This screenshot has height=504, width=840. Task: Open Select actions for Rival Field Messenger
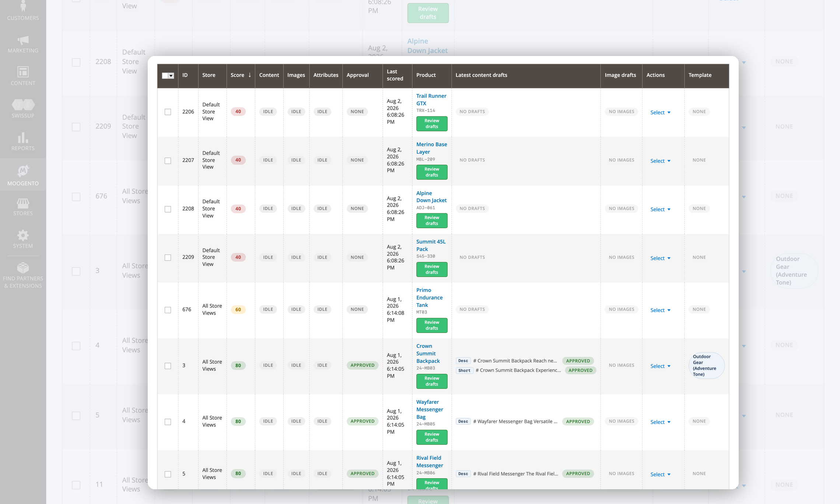point(660,475)
